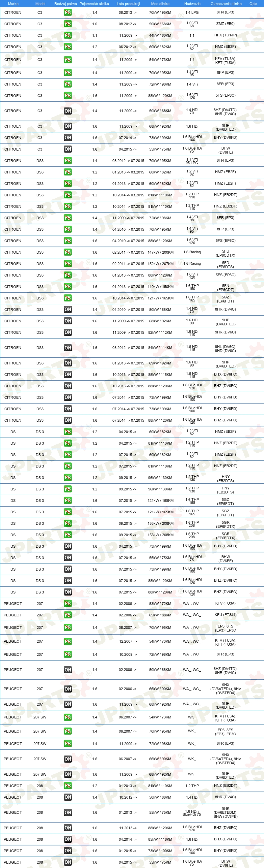
Task: Click petrol icon for DS3 1.6 Racing 200KM
Action: pyautogui.click(x=68, y=252)
